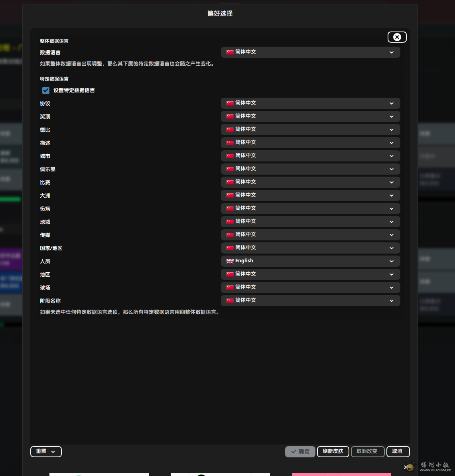The width and height of the screenshot is (455, 476).
Task: Select the 比赛 language combo box
Action: 310,182
